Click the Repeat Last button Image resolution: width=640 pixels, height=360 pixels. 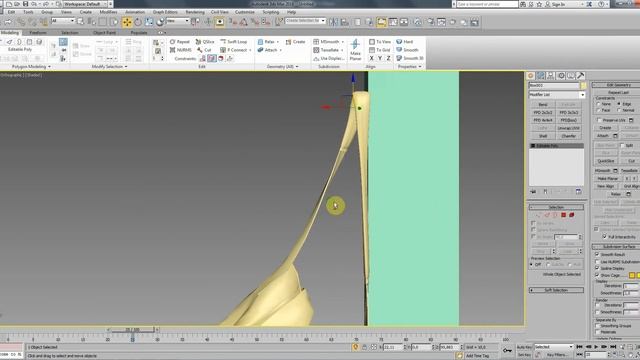[618, 93]
